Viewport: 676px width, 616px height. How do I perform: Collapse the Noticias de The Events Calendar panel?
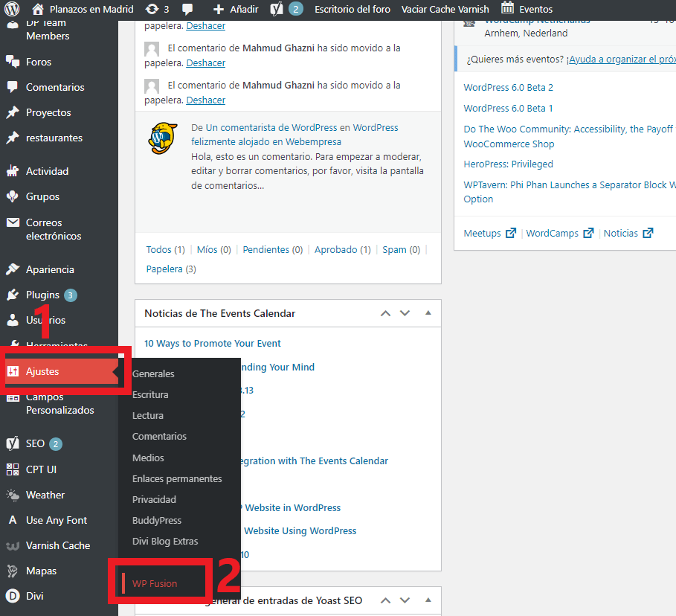click(428, 312)
